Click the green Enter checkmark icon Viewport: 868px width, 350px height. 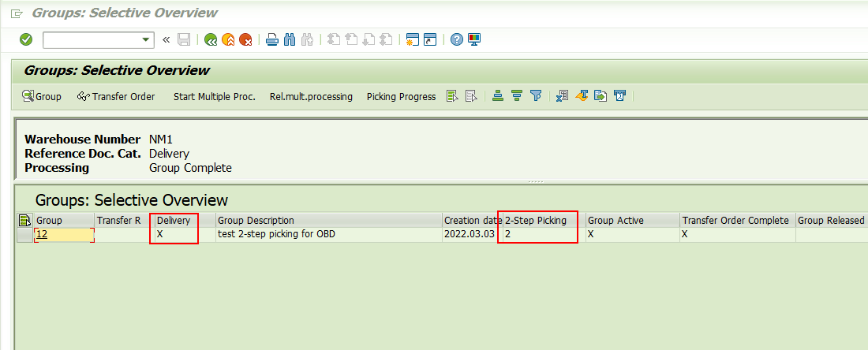pyautogui.click(x=26, y=40)
